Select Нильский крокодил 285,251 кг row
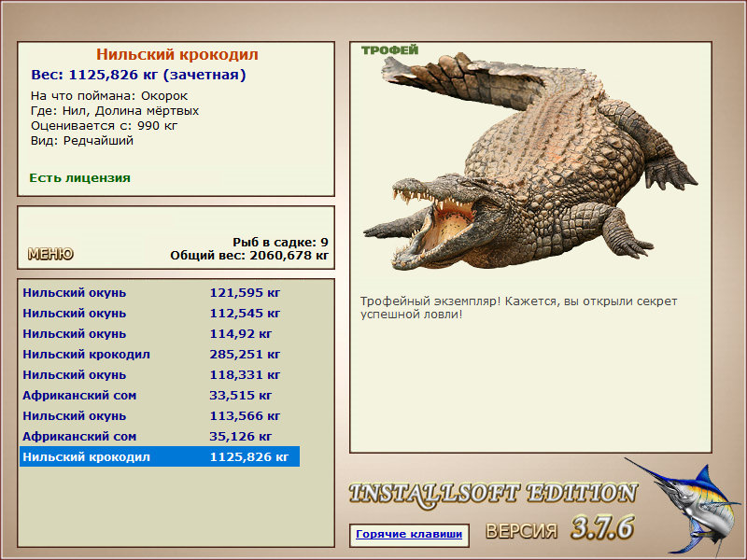747x560 pixels. 160,354
